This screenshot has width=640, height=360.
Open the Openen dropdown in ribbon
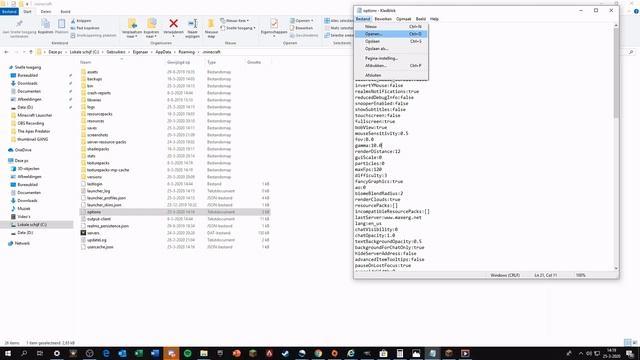coord(302,21)
